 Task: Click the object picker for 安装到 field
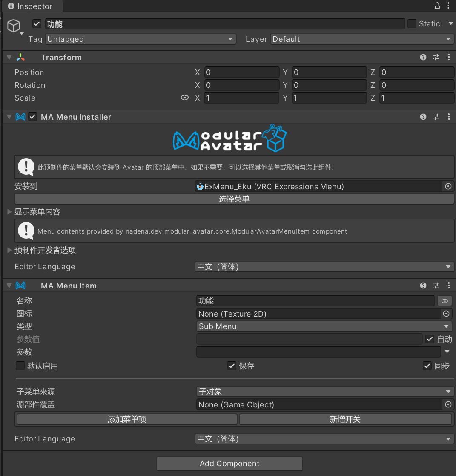point(448,186)
